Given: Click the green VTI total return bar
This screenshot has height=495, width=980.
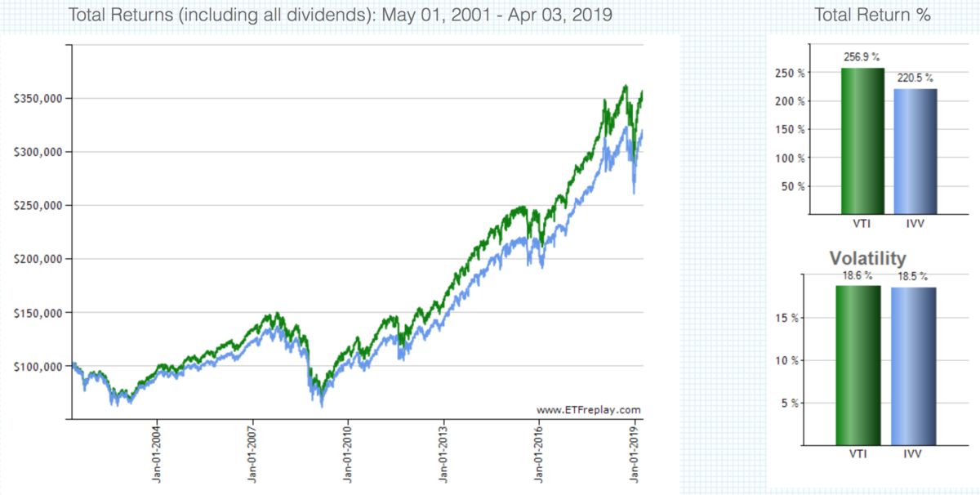Looking at the screenshot, I should 862,141.
